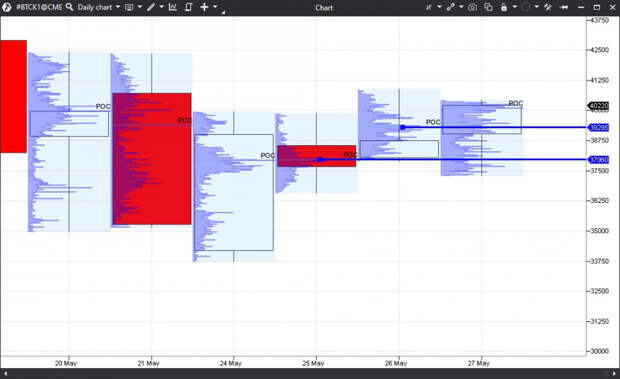This screenshot has height=379, width=620.
Task: Click the chain link windows icon
Action: coord(450,7)
